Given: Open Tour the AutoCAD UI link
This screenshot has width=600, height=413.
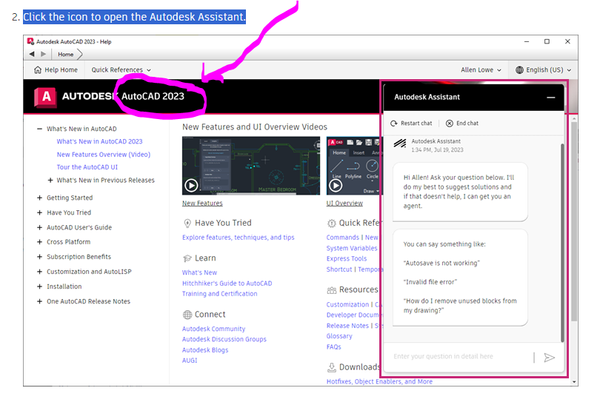Looking at the screenshot, I should point(87,167).
